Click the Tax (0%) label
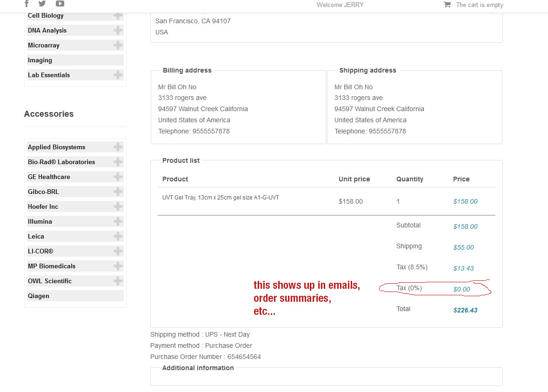 point(409,288)
